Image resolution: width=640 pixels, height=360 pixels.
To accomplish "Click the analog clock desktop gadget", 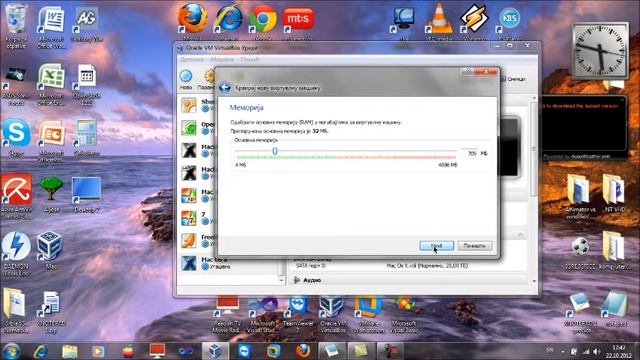I will (600, 50).
